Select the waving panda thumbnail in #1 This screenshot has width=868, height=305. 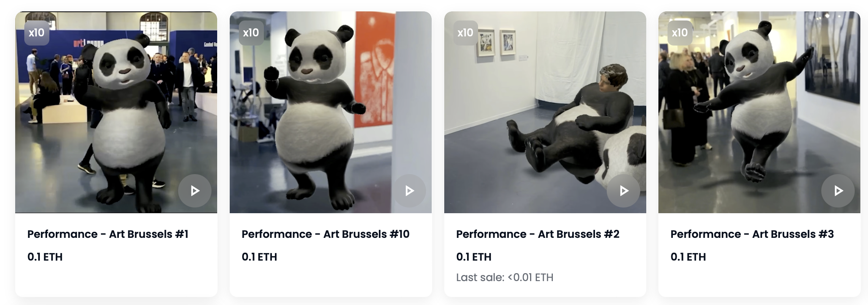(116, 112)
